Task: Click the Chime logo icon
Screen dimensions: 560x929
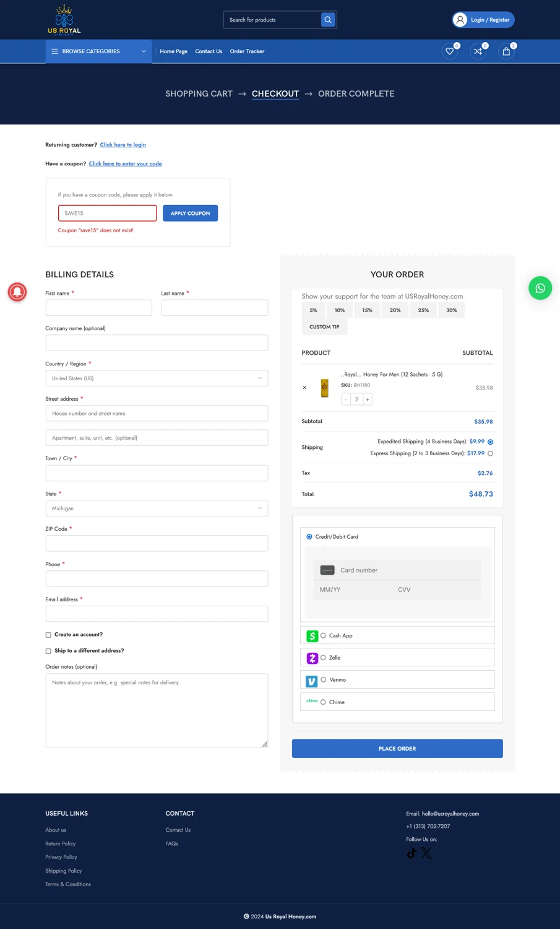Action: coord(312,700)
